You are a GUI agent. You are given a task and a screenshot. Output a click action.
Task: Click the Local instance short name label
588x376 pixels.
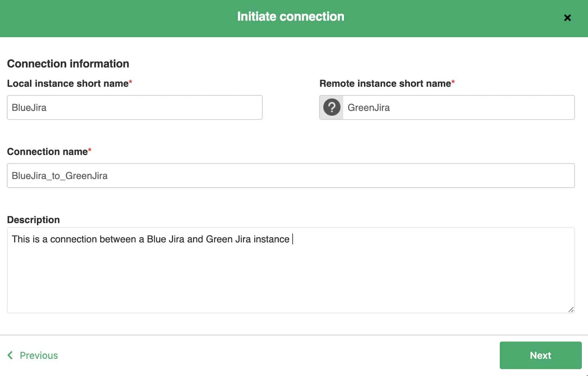[x=69, y=83]
